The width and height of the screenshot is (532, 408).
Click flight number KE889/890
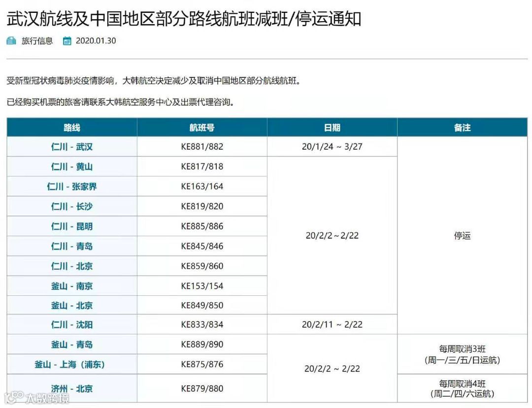point(202,345)
